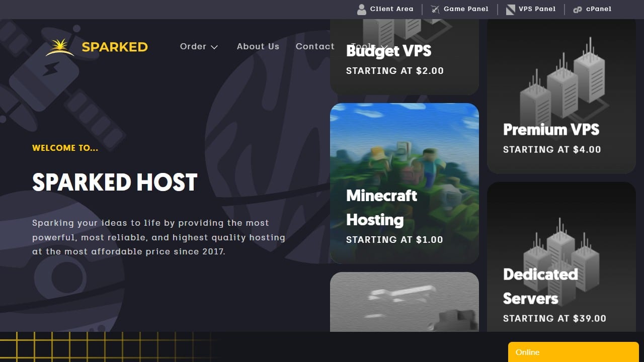
Task: Click the 'STARTING AT $4.00' price text
Action: [x=552, y=149]
